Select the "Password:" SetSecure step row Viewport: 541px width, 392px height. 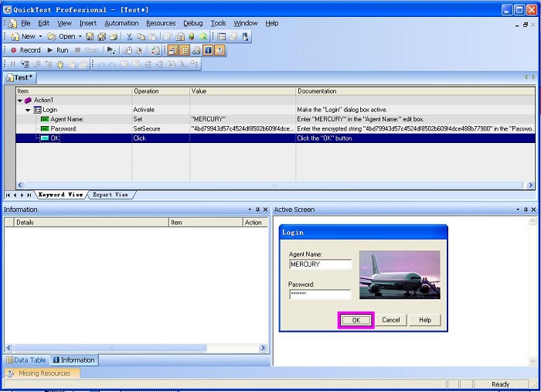pyautogui.click(x=275, y=129)
